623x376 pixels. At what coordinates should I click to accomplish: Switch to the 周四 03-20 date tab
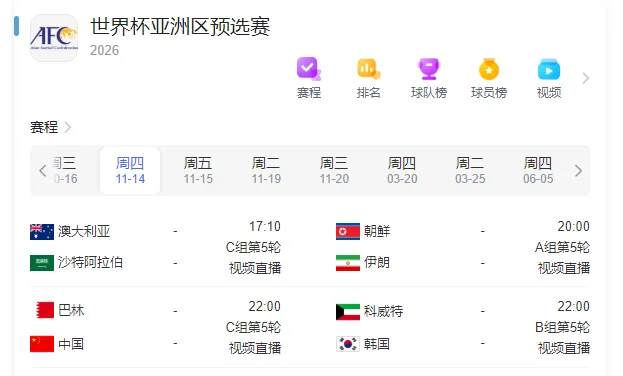pyautogui.click(x=402, y=171)
